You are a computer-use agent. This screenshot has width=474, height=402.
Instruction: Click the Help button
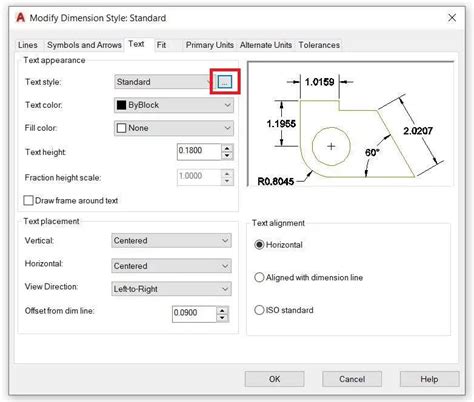pyautogui.click(x=429, y=379)
